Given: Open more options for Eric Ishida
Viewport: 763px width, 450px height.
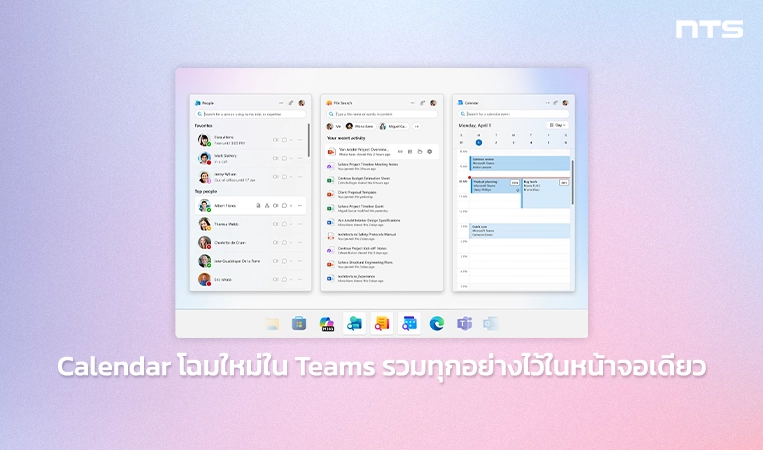Looking at the screenshot, I should pyautogui.click(x=300, y=280).
